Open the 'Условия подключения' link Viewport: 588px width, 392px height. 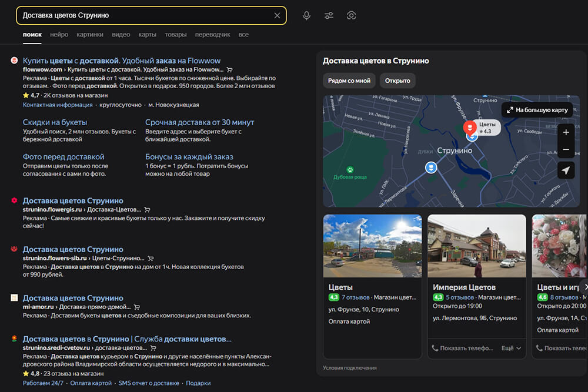pos(350,368)
